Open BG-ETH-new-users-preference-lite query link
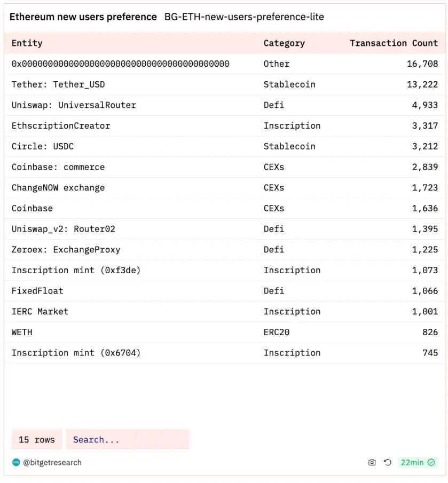 click(244, 17)
